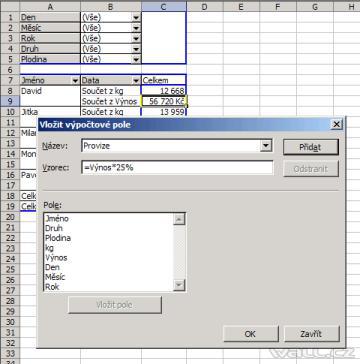Image resolution: width=360 pixels, height=364 pixels.
Task: Select row 1 header
Action: [x=10, y=17]
